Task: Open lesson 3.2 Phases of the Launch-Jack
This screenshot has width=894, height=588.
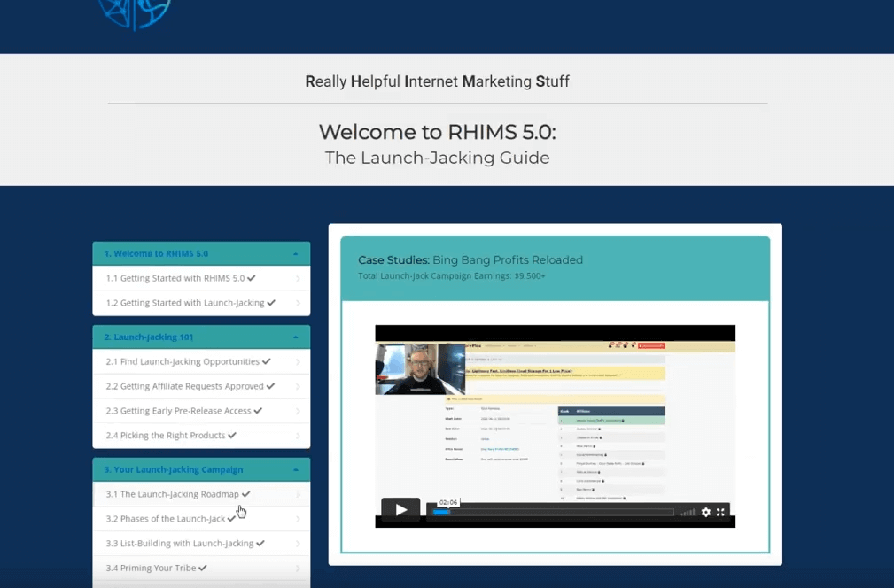Action: tap(201, 519)
